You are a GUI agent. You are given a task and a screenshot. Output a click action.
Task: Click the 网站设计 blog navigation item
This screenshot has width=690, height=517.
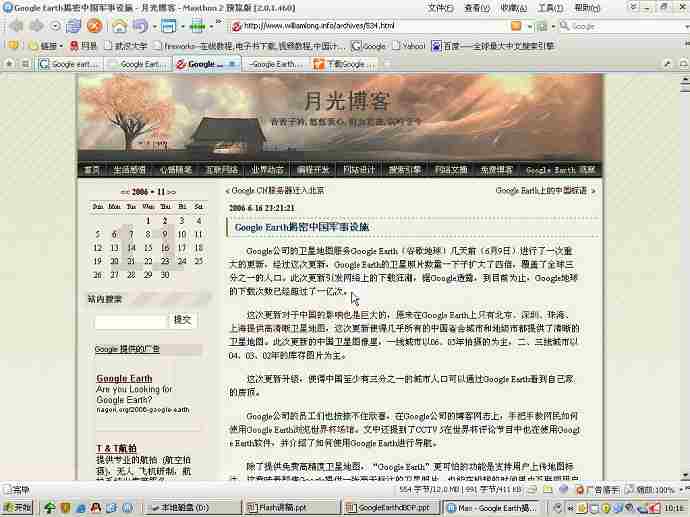359,170
